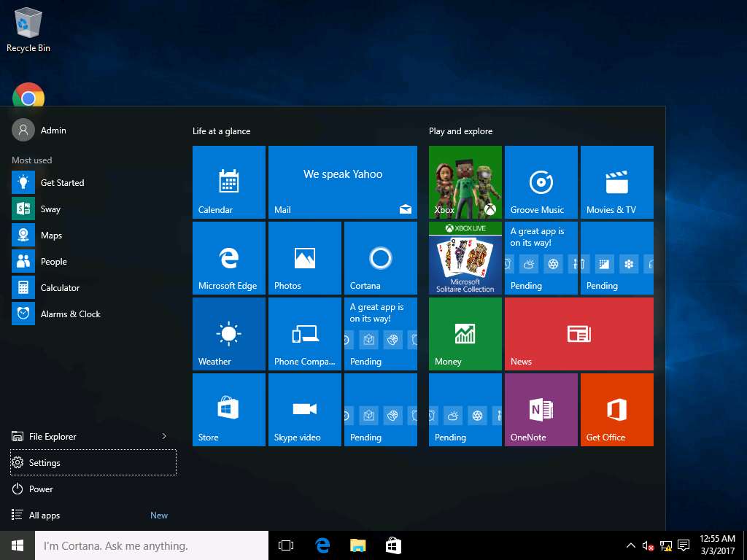Image resolution: width=747 pixels, height=560 pixels.
Task: Click Pending tile below Movies & TV
Action: [617, 257]
